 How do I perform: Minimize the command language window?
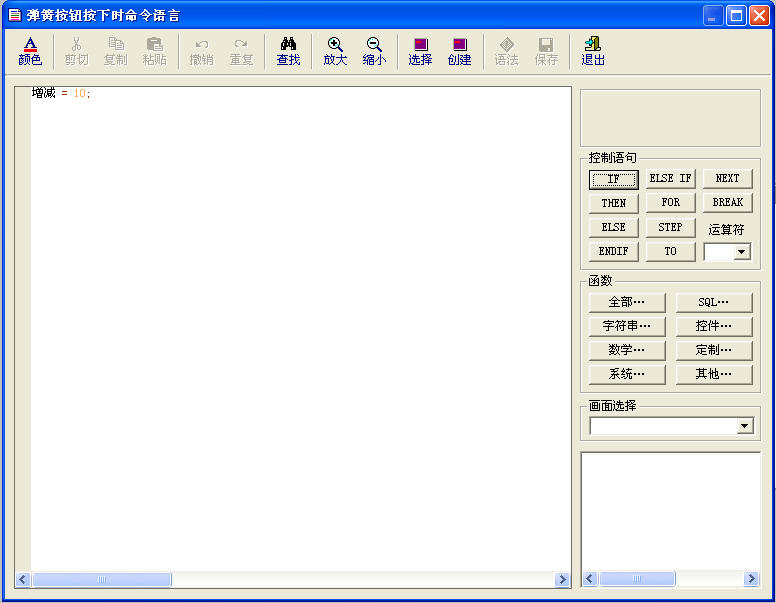click(x=713, y=16)
